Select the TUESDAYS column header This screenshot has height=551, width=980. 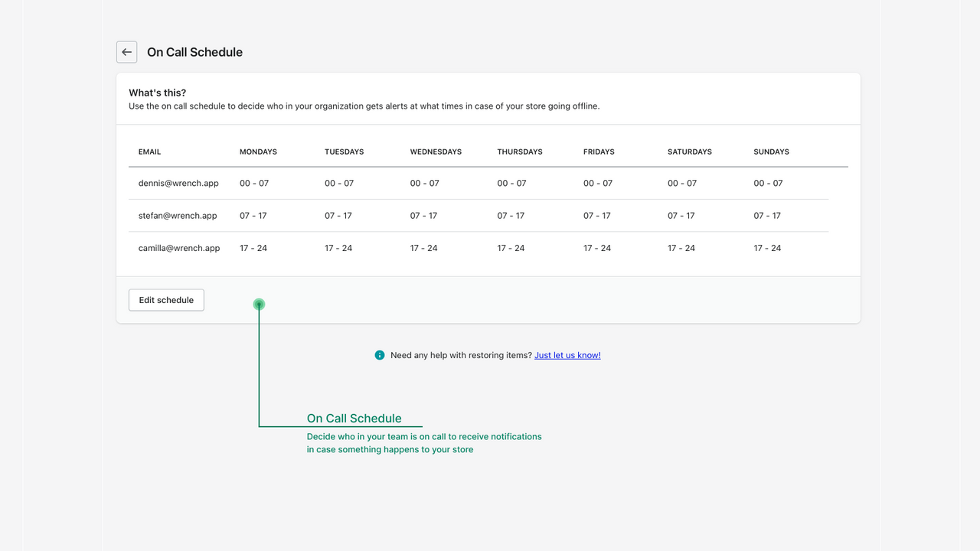click(344, 152)
